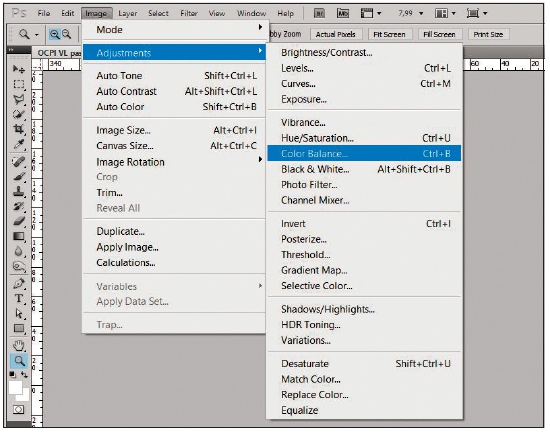Select the Type tool
The image size is (550, 432).
(x=19, y=298)
